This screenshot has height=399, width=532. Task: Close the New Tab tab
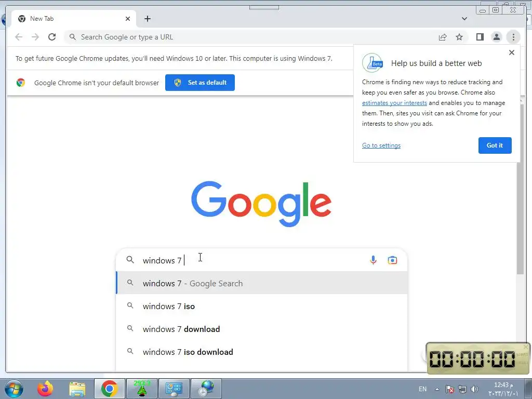[x=128, y=19]
